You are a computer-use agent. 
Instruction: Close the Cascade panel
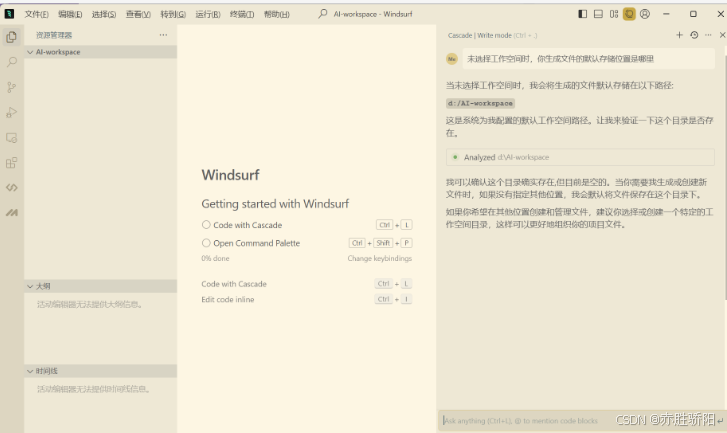(x=722, y=35)
